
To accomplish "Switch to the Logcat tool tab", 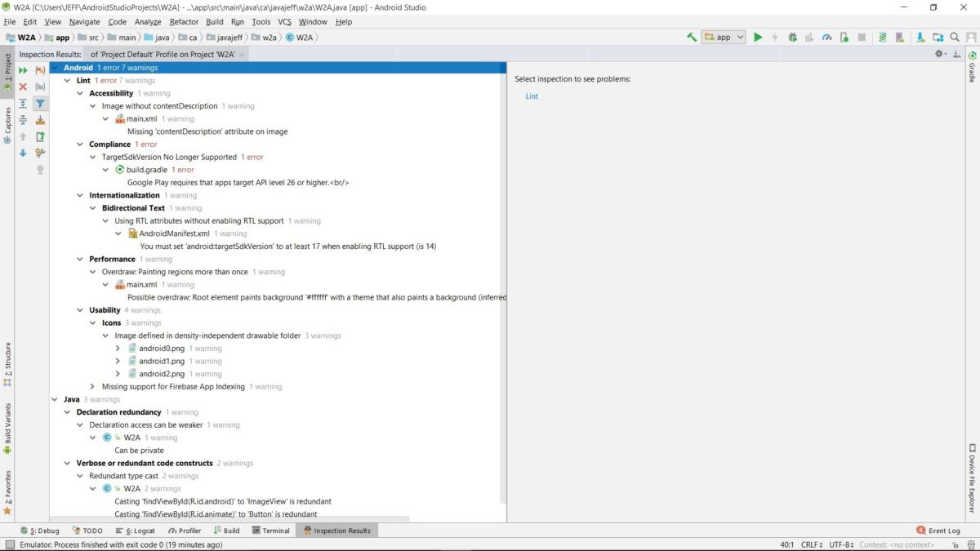I will [135, 531].
